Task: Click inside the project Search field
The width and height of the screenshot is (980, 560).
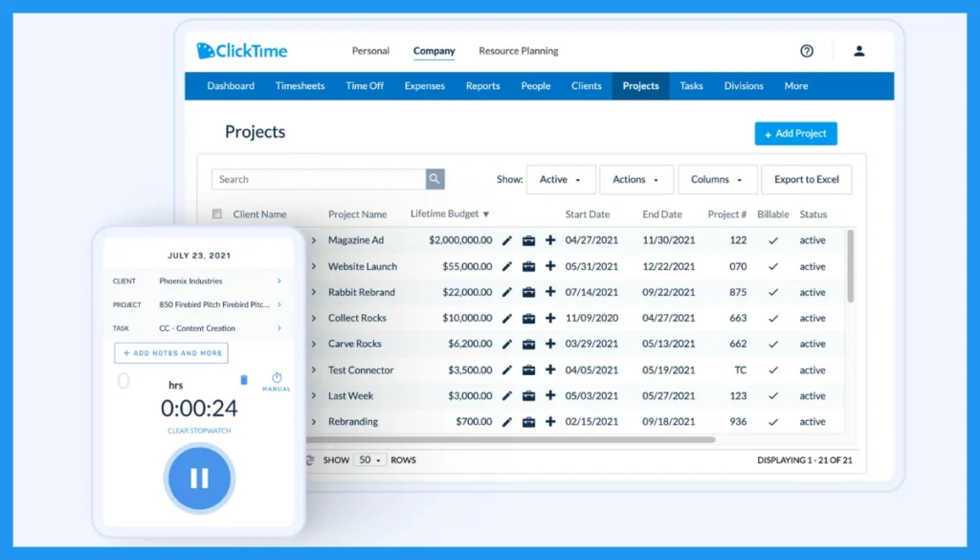Action: (319, 179)
